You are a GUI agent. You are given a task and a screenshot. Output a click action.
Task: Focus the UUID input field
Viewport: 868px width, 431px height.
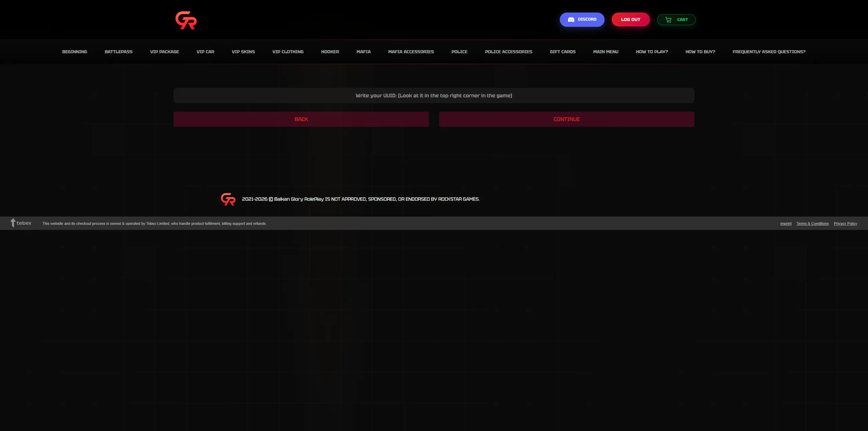(434, 96)
